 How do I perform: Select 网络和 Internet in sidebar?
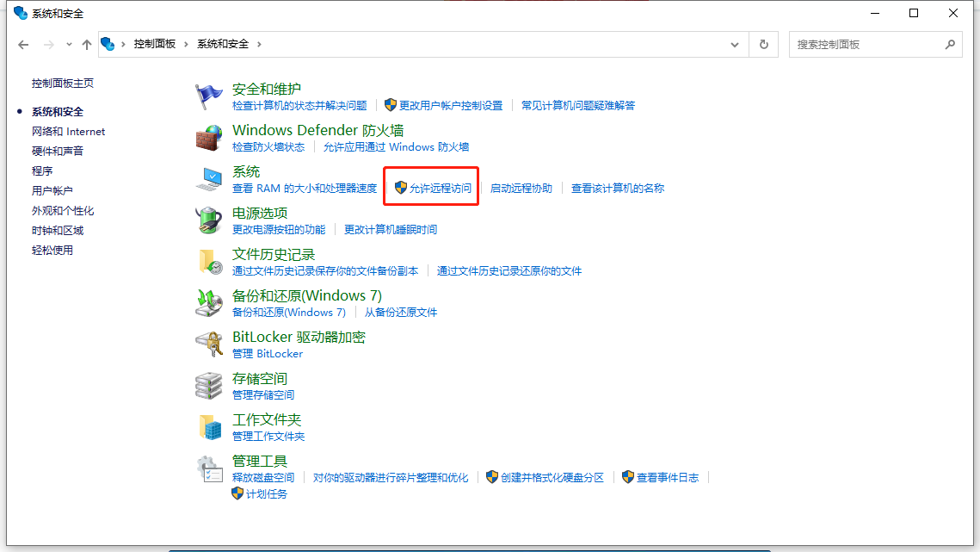coord(68,132)
